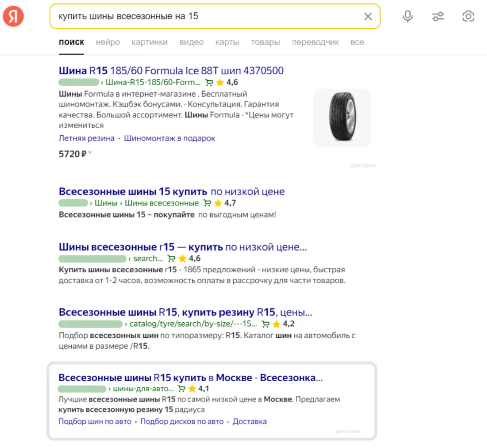The height and width of the screenshot is (448, 487).
Task: Switch to the картинки tab
Action: pos(150,42)
